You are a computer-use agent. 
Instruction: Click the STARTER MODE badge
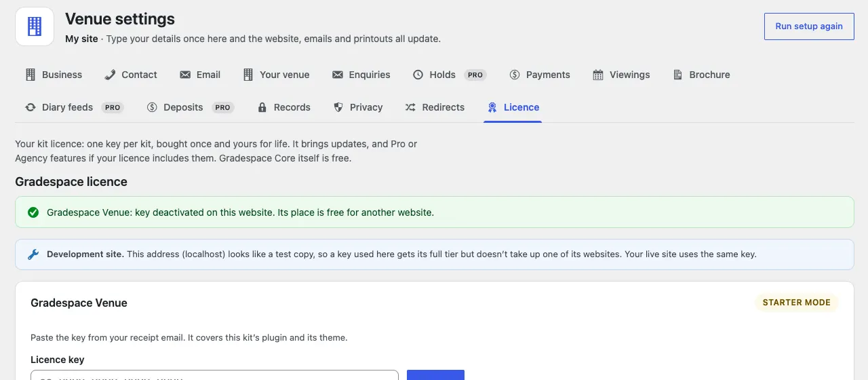point(797,303)
